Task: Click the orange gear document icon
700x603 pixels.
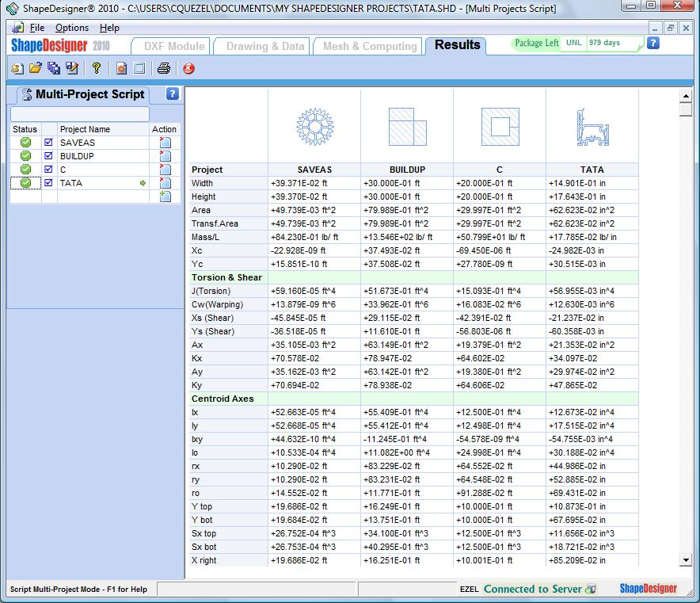Action: click(121, 68)
